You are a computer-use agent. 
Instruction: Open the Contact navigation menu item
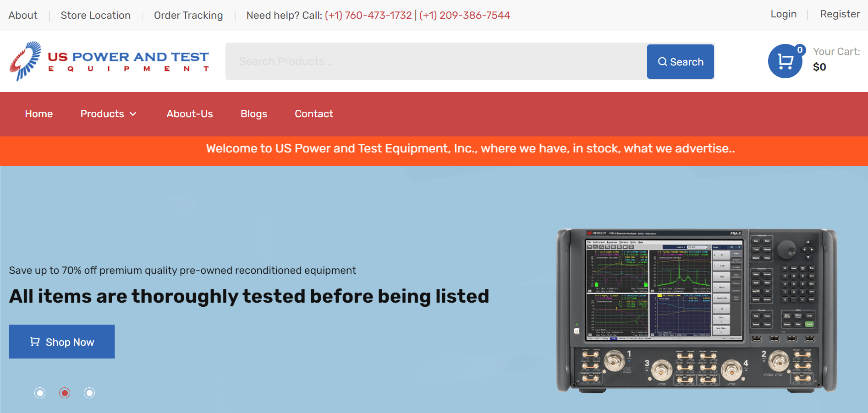314,114
